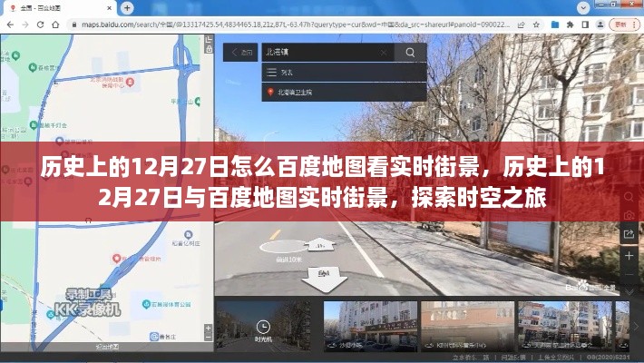Zoom out the mini map
Screen dimensions: 644x363
click(x=209, y=337)
